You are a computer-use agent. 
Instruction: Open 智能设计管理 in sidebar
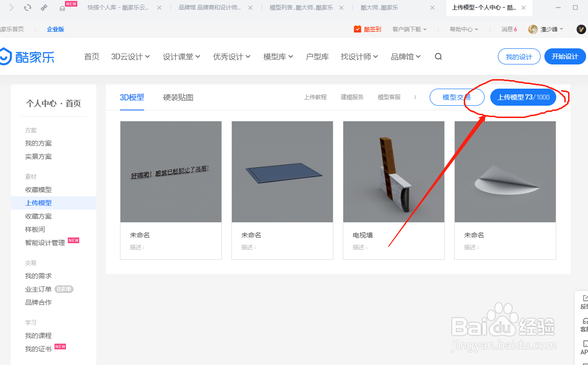(x=45, y=243)
